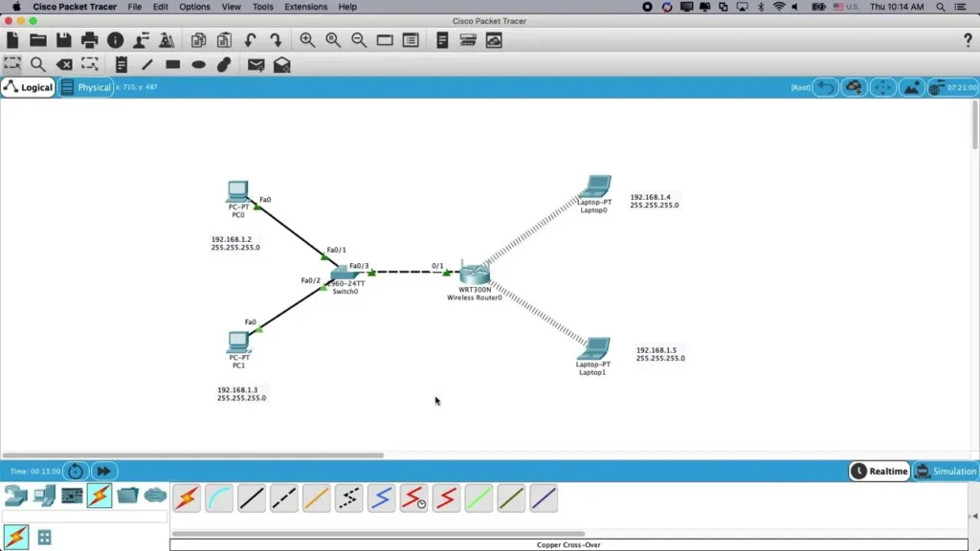
Task: Open the Tools menu
Action: (x=263, y=7)
